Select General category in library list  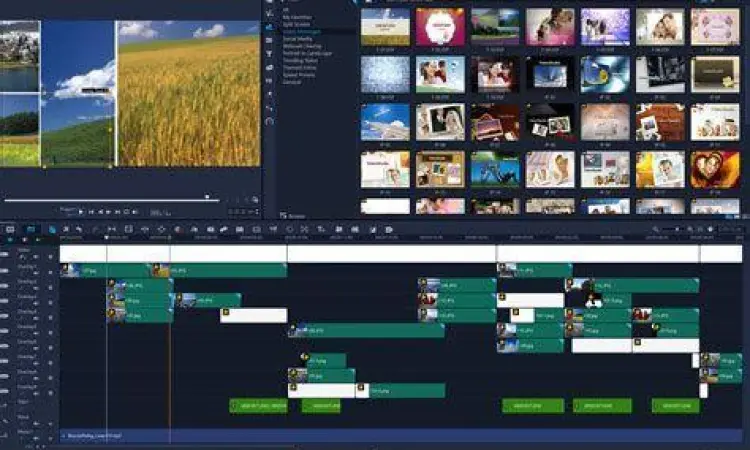point(292,82)
